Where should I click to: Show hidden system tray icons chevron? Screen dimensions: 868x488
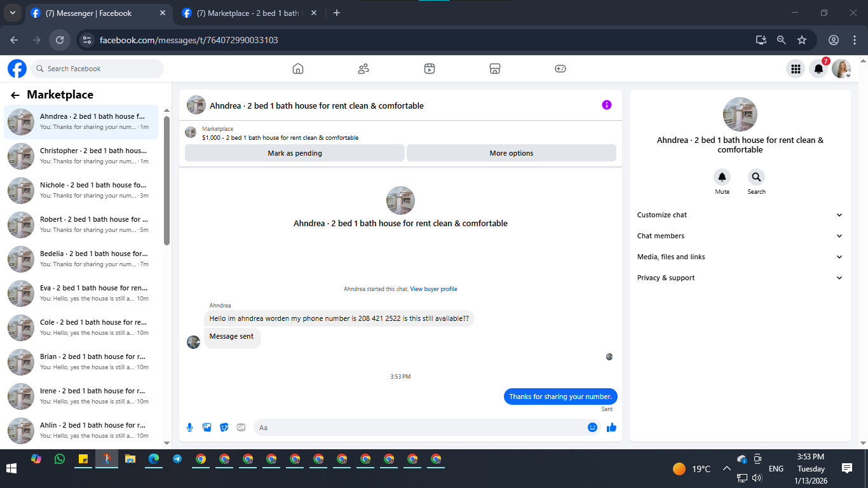(726, 469)
